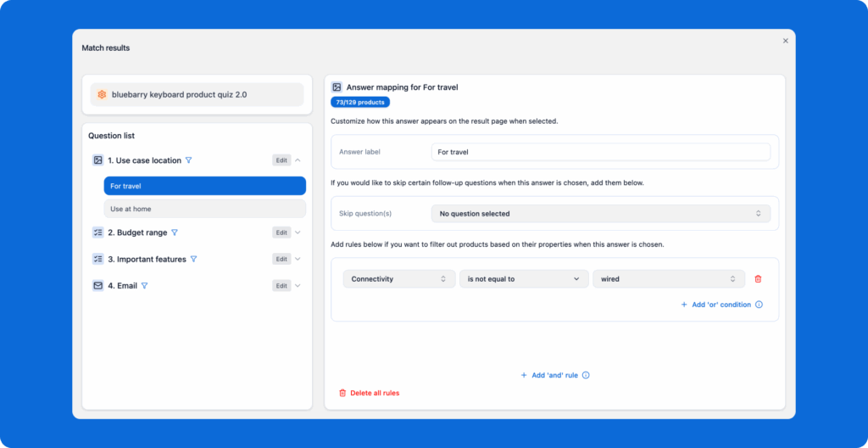Collapse the Use case location question
868x448 pixels.
click(x=298, y=160)
